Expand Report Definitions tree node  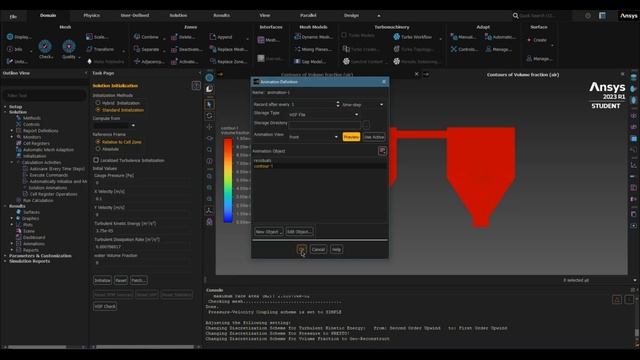12,131
